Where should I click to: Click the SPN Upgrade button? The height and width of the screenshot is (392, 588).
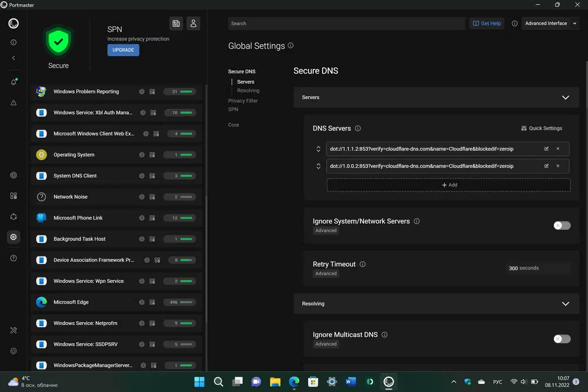click(x=123, y=50)
